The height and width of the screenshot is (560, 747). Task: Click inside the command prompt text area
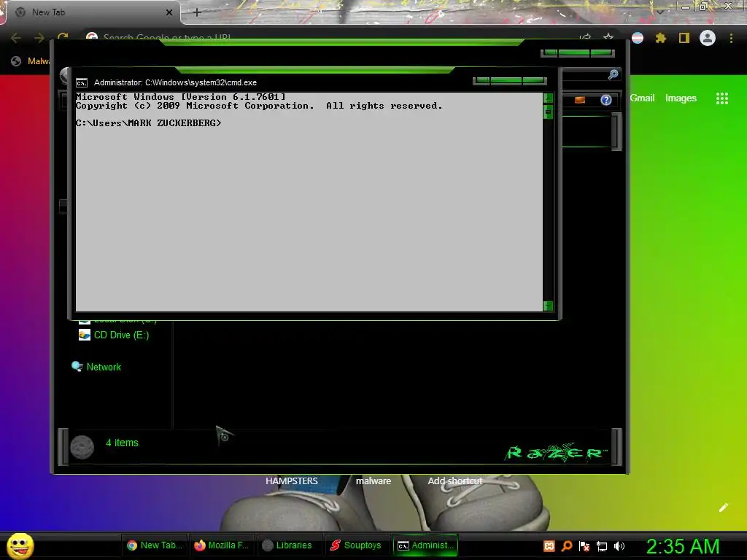point(309,202)
